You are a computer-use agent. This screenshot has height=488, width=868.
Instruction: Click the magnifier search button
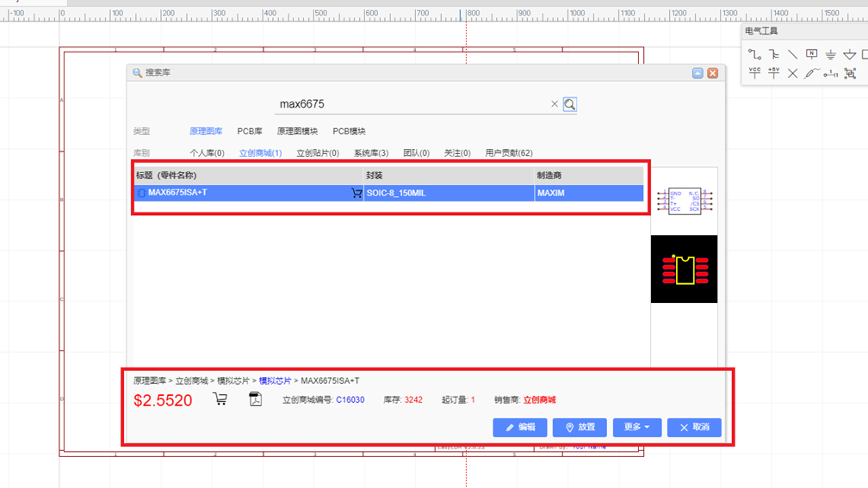coord(570,104)
